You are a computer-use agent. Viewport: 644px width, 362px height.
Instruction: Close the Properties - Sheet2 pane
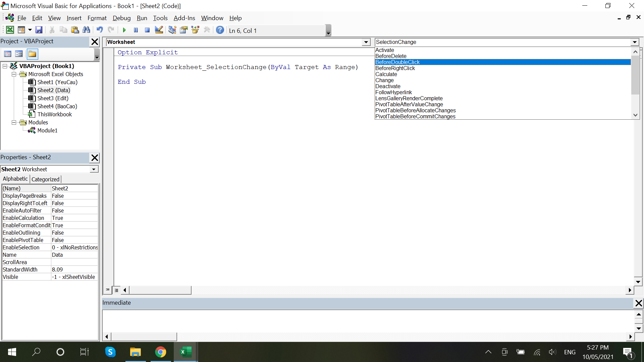click(x=95, y=158)
